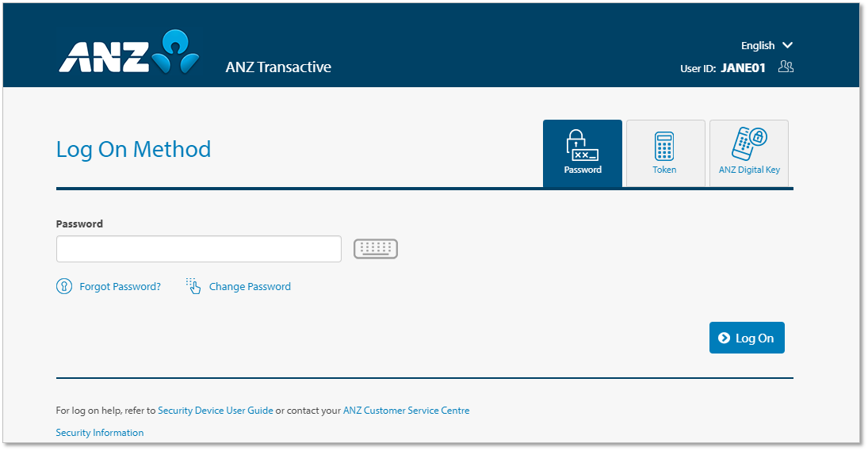Click the padlock icon on Password tab
This screenshot has height=451, width=868.
[582, 145]
